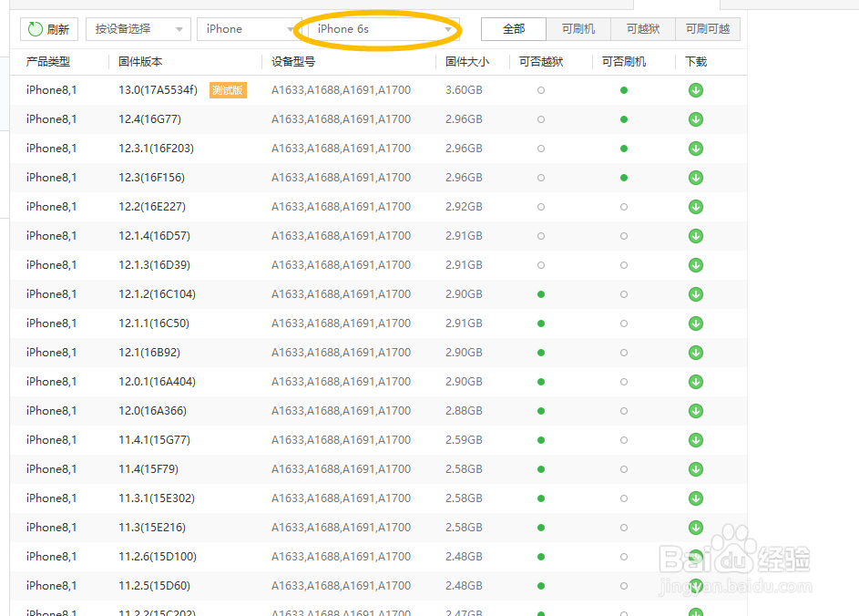
Task: Switch to the 可越狱 tab
Action: coord(642,29)
